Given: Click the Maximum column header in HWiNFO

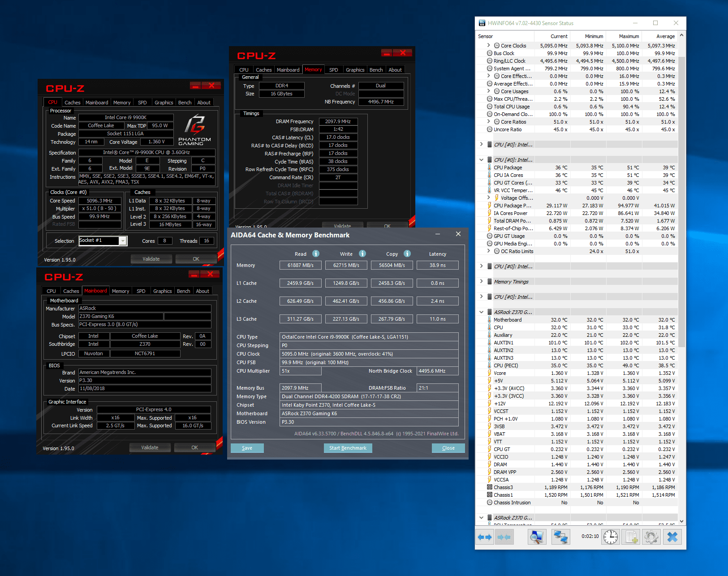Looking at the screenshot, I should click(624, 36).
